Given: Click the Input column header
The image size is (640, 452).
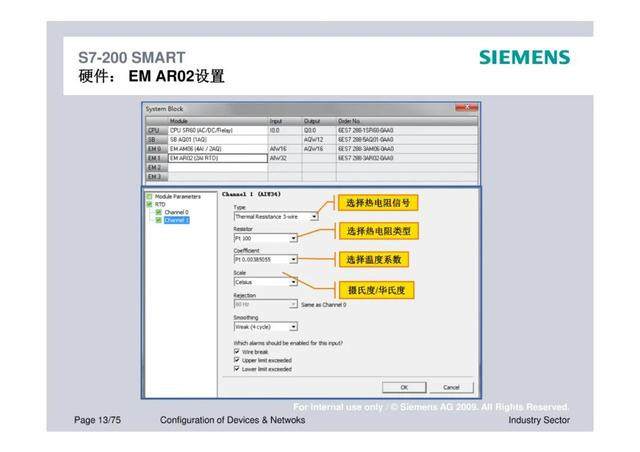Looking at the screenshot, I should point(285,121).
